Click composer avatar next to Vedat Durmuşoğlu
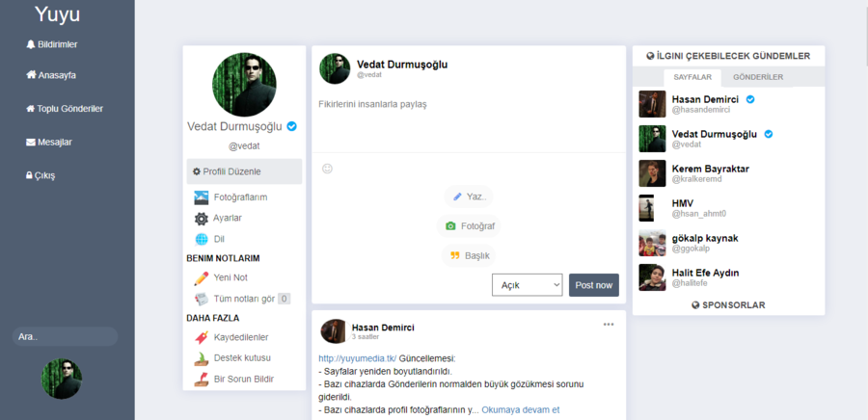 pos(335,68)
